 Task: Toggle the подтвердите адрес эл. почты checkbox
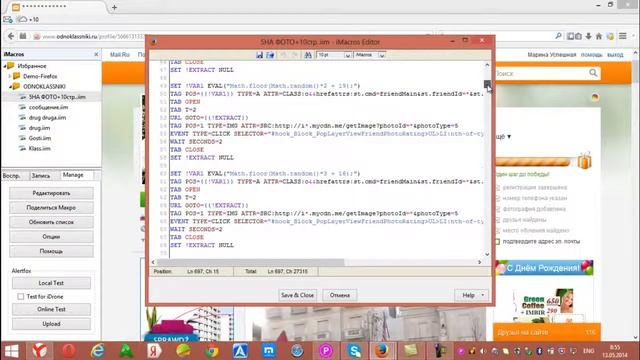coord(497,242)
